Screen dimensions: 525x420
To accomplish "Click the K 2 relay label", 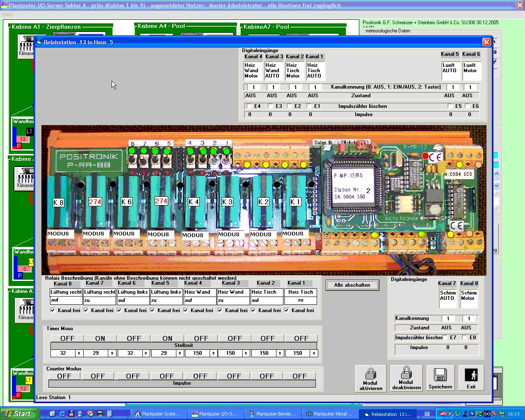I will (x=263, y=202).
